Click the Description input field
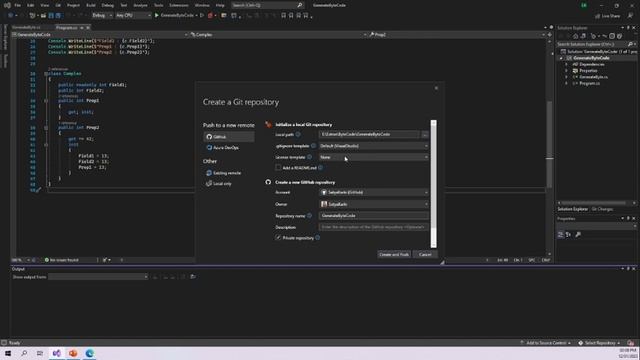The height and width of the screenshot is (360, 640). coord(373,227)
